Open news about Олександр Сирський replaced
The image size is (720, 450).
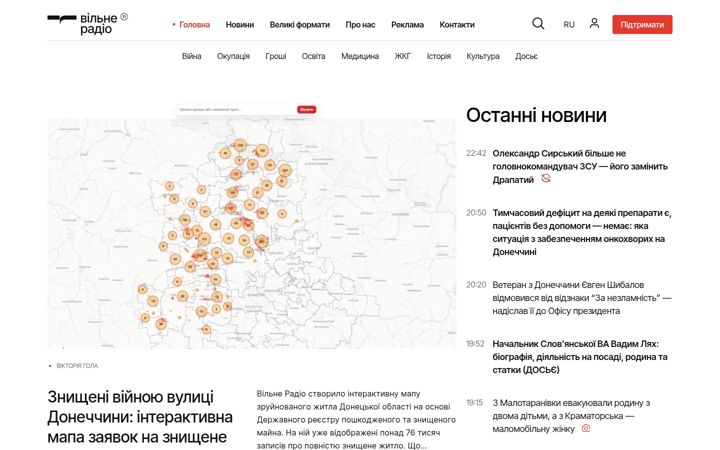(x=580, y=166)
